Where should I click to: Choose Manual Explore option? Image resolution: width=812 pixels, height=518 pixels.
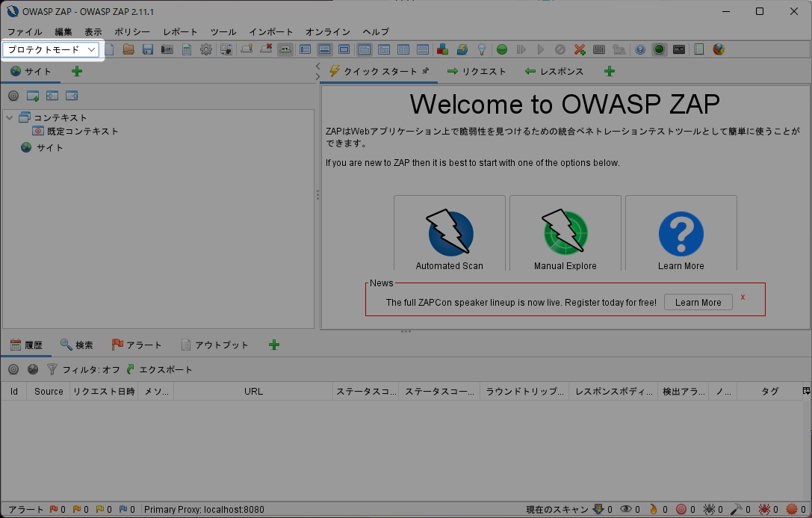click(x=565, y=234)
